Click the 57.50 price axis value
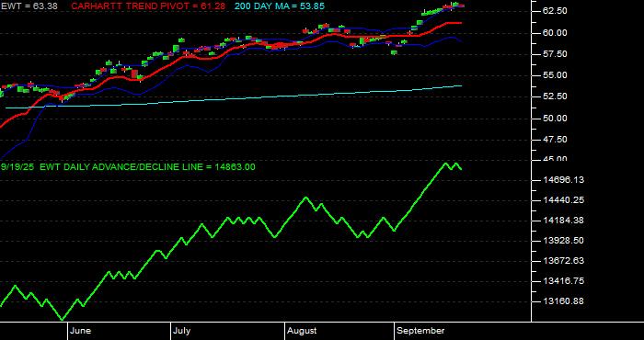644x340 pixels. (556, 54)
